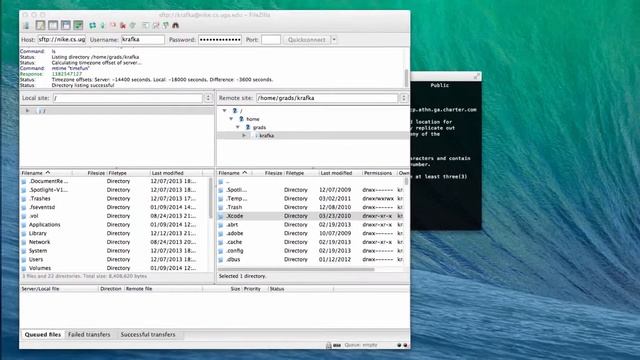Screen dimensions: 640x360
Task: Select '.abrt' in the remote file list
Action: coord(232,225)
